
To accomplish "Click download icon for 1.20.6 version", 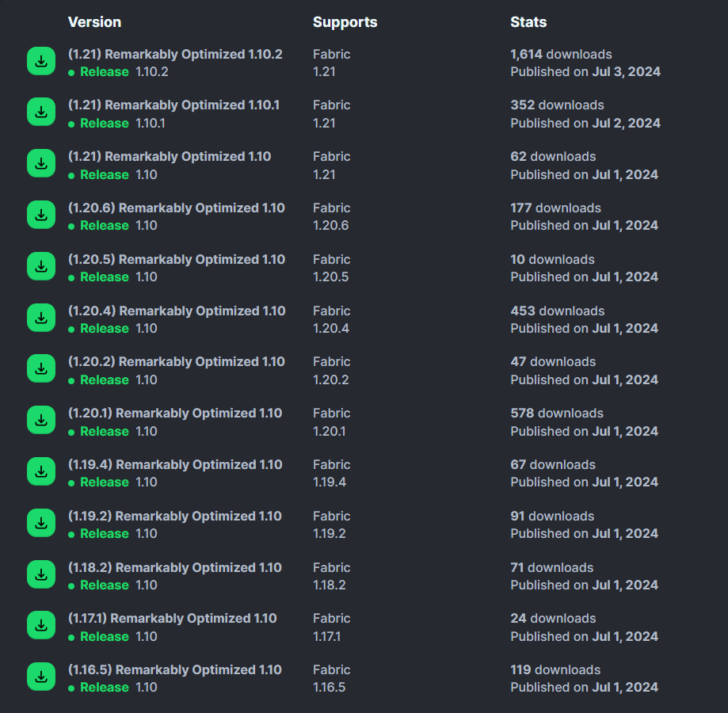I will pyautogui.click(x=41, y=215).
